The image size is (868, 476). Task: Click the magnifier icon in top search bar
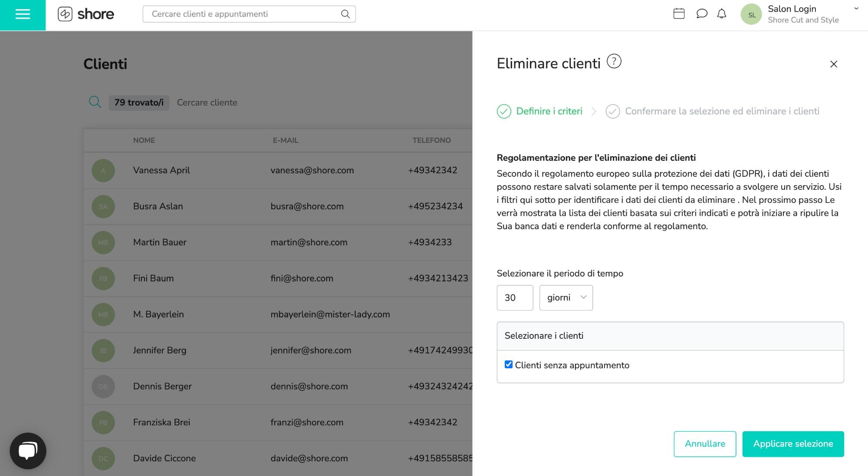click(x=345, y=14)
